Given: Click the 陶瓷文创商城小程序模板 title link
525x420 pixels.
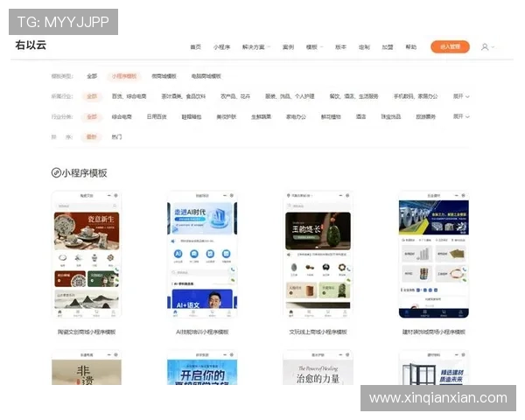Looking at the screenshot, I should coord(87,332).
